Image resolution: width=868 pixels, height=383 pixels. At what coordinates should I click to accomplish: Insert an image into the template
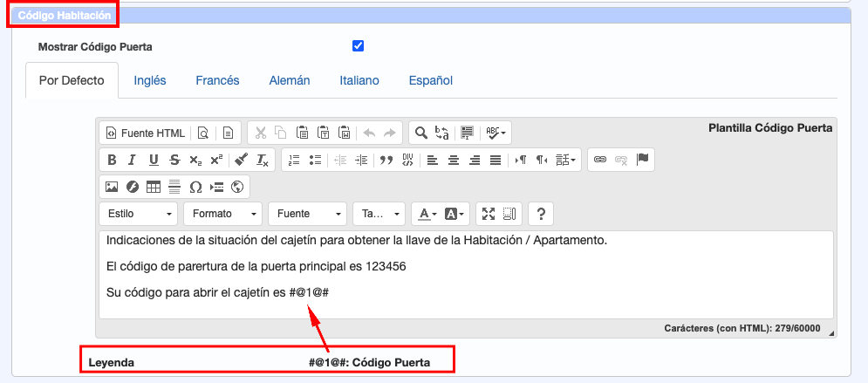click(x=112, y=187)
